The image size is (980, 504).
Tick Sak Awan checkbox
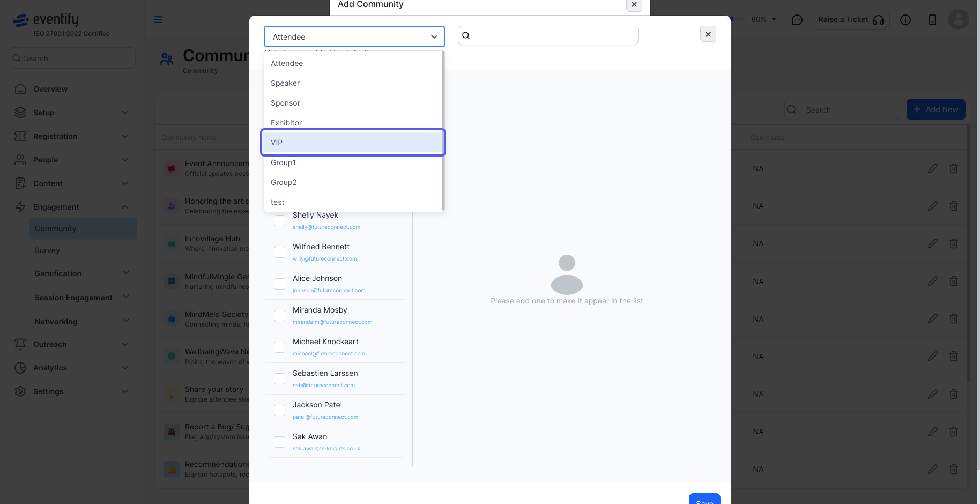(x=279, y=442)
